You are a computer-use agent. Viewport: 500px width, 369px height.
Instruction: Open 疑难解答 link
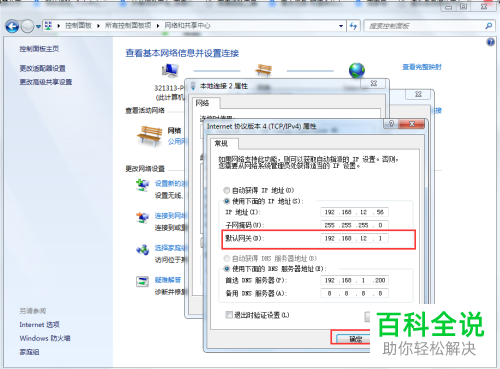tap(168, 280)
